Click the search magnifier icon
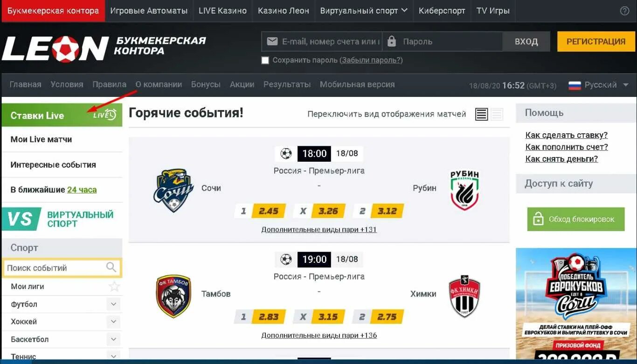 (111, 268)
